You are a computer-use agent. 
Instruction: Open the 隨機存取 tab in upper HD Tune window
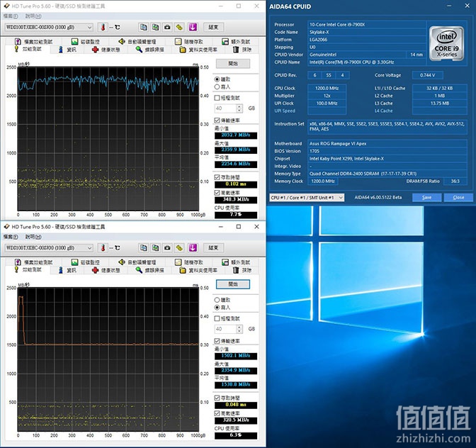coord(189,42)
